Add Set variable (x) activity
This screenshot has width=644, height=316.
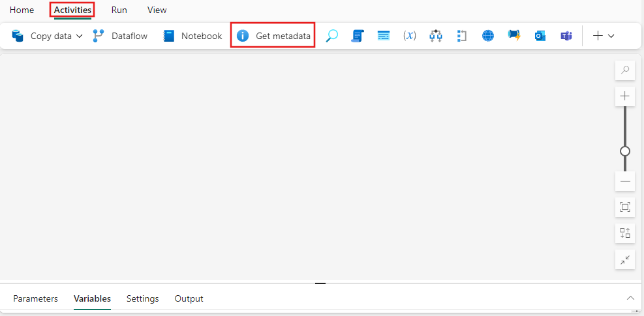click(410, 36)
